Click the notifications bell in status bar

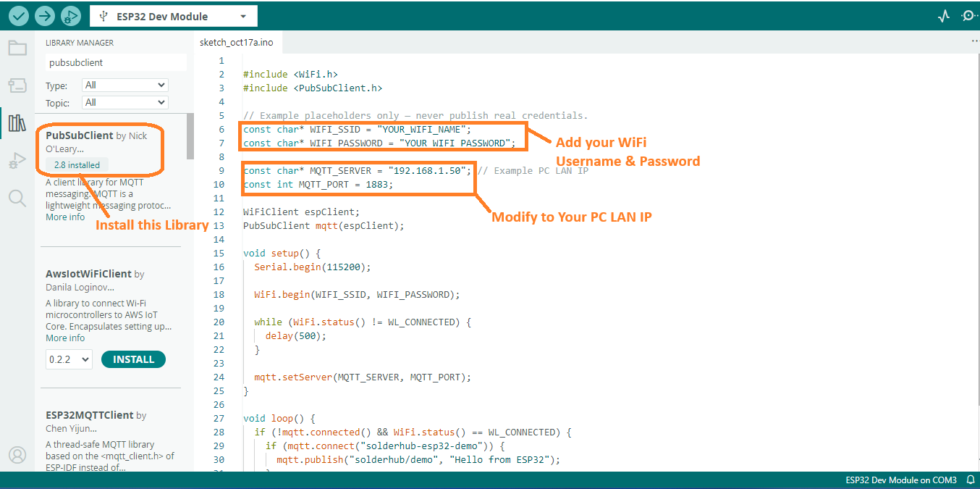click(971, 480)
